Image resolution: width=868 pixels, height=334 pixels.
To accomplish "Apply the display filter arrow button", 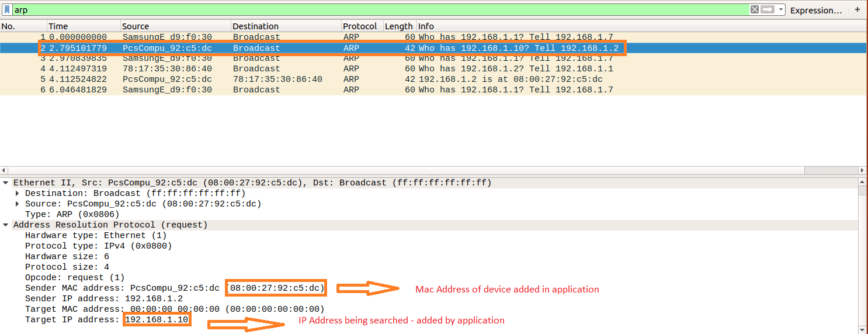I will click(768, 9).
